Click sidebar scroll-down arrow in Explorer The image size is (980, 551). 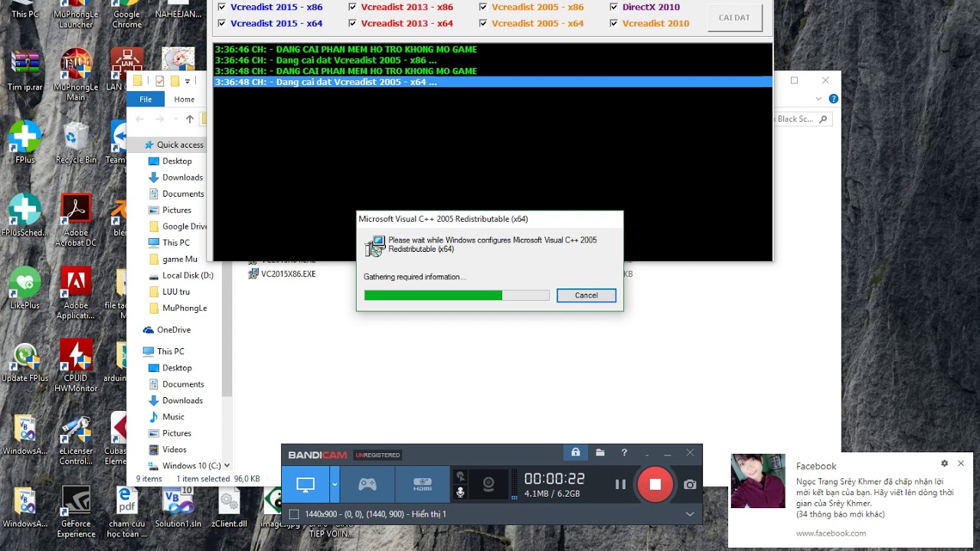click(x=227, y=465)
